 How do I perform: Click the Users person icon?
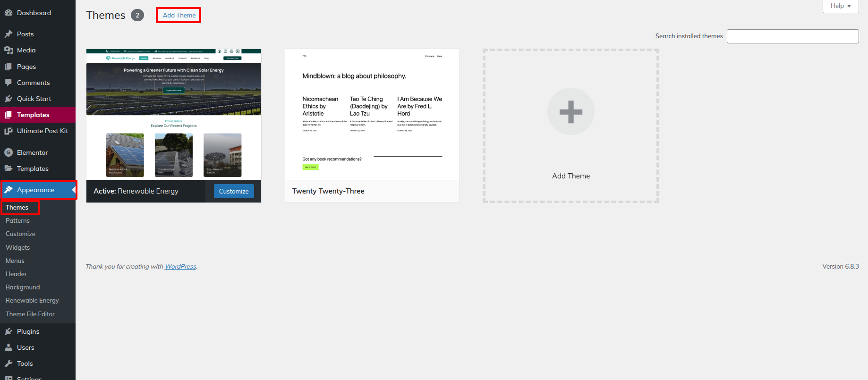coord(9,347)
